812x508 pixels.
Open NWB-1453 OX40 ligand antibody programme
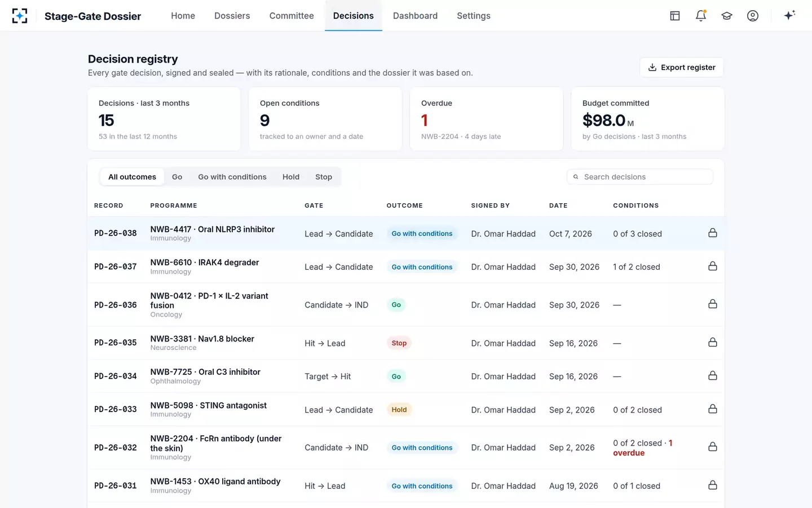pos(215,481)
